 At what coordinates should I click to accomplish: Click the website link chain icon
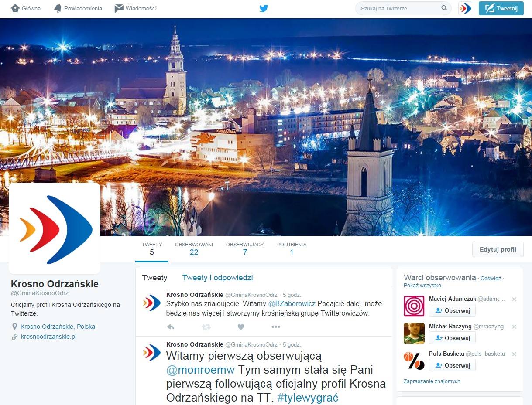pyautogui.click(x=14, y=337)
